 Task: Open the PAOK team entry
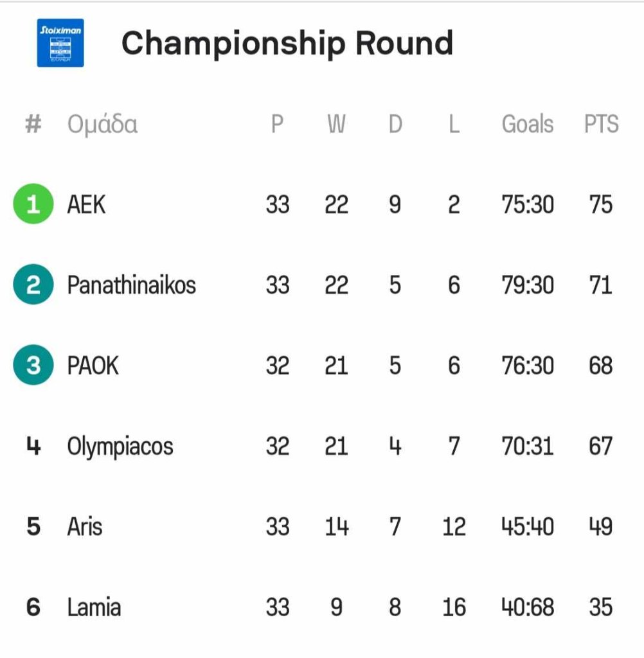coord(93,366)
